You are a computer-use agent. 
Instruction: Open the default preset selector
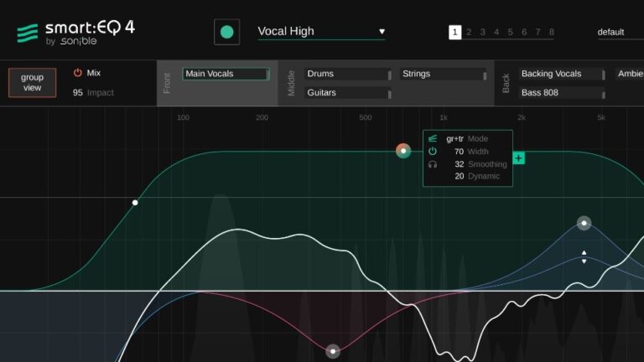pos(621,32)
